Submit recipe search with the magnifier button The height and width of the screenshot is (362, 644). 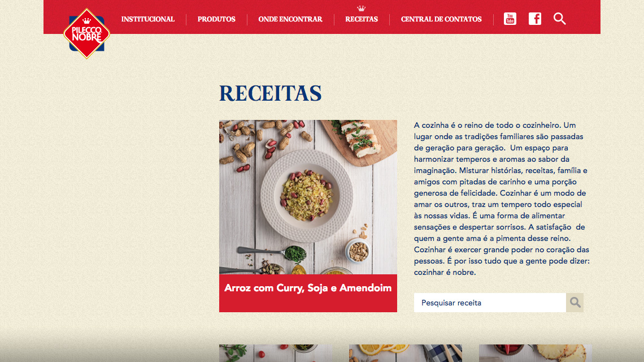(x=575, y=303)
